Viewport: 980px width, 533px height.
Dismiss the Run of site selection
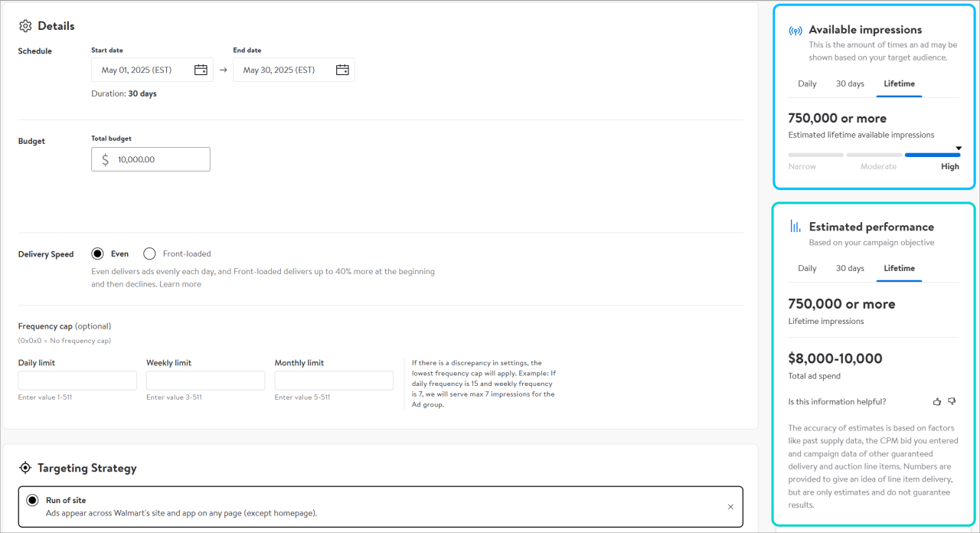[729, 506]
